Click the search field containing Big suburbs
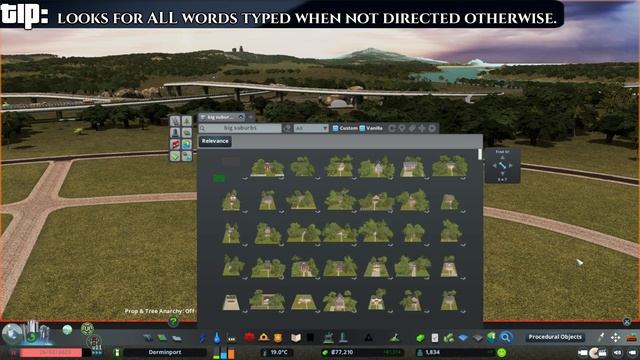 (x=240, y=128)
